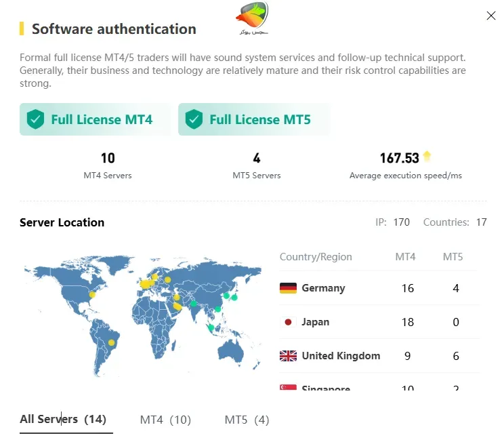Click the Germany flag icon
504x442 pixels.
pos(288,288)
